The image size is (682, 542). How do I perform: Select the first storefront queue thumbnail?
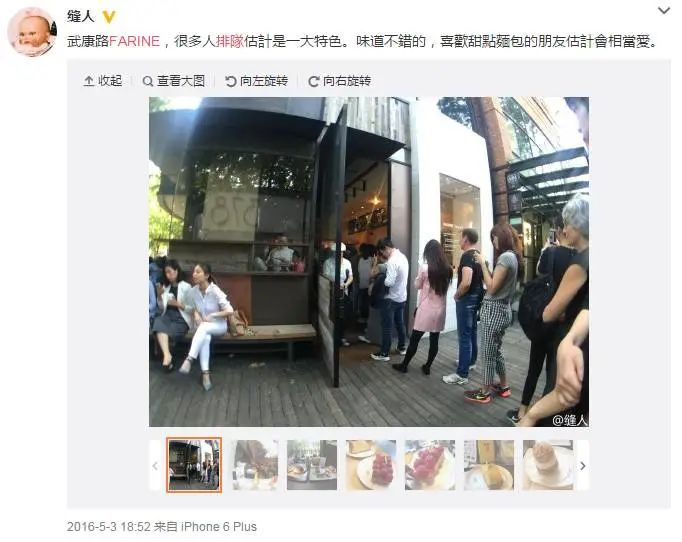(x=194, y=465)
